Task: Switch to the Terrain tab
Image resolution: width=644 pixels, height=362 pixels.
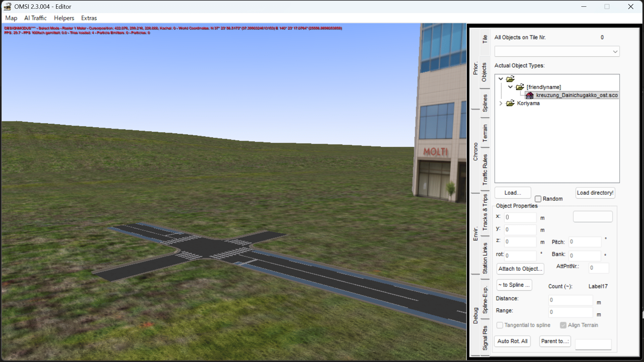Action: point(485,133)
